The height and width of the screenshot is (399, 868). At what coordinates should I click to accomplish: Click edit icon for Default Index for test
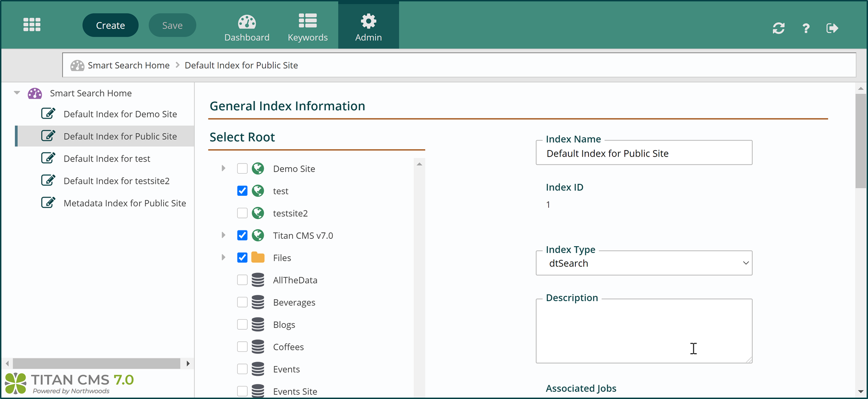(48, 158)
